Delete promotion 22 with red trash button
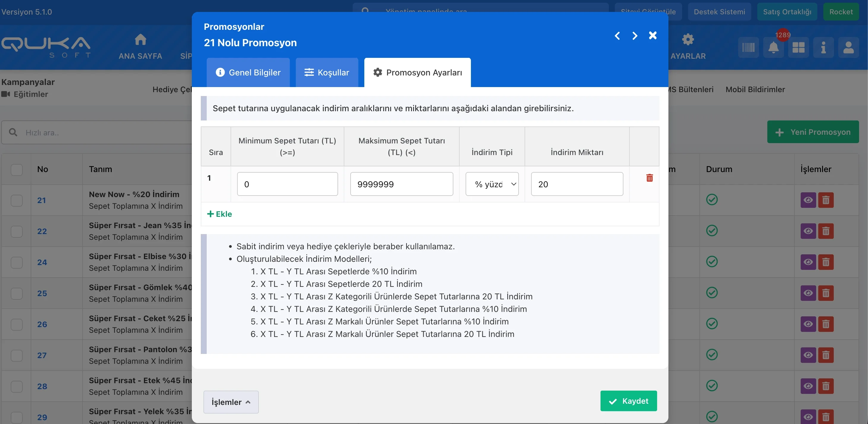 click(825, 231)
